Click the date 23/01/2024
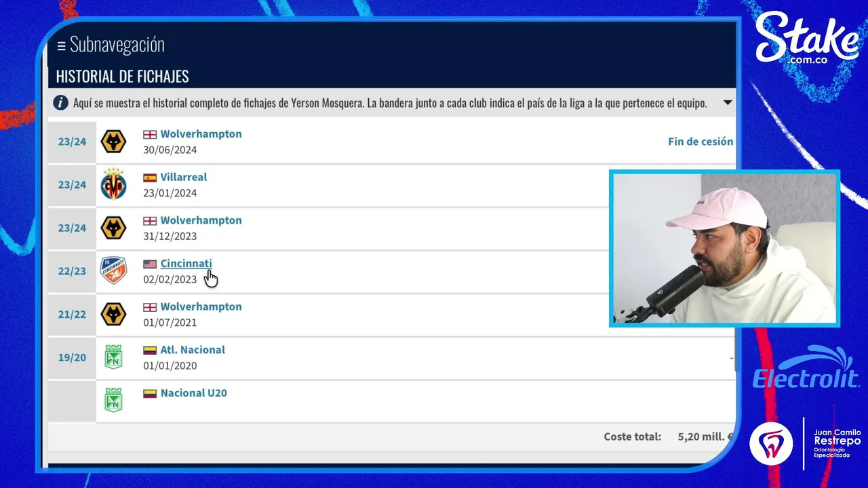The width and height of the screenshot is (868, 488). [170, 193]
